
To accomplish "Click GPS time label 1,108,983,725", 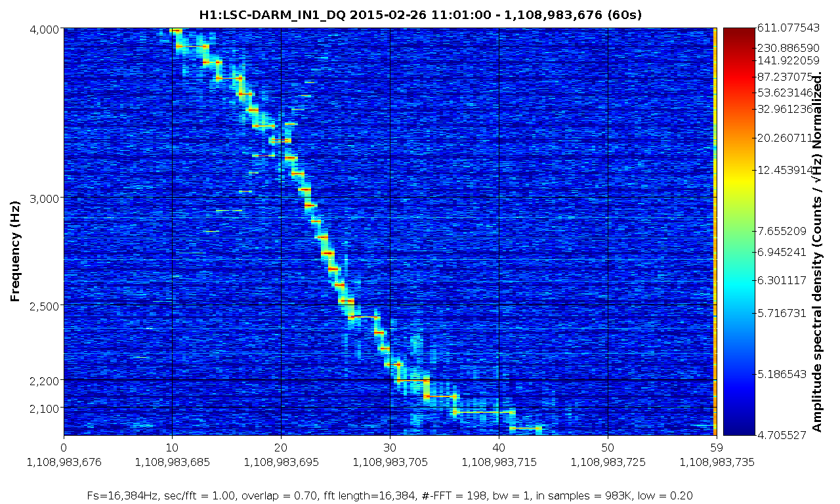I will coord(608,462).
